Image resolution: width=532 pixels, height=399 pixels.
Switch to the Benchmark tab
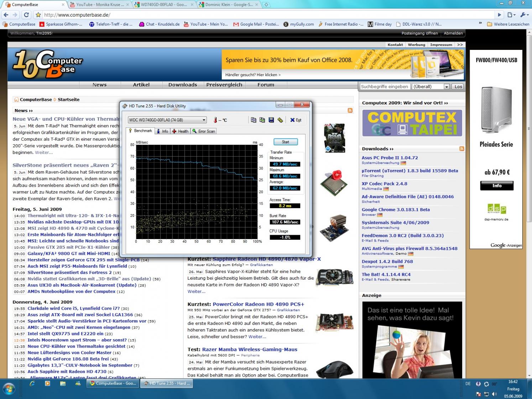pos(141,131)
